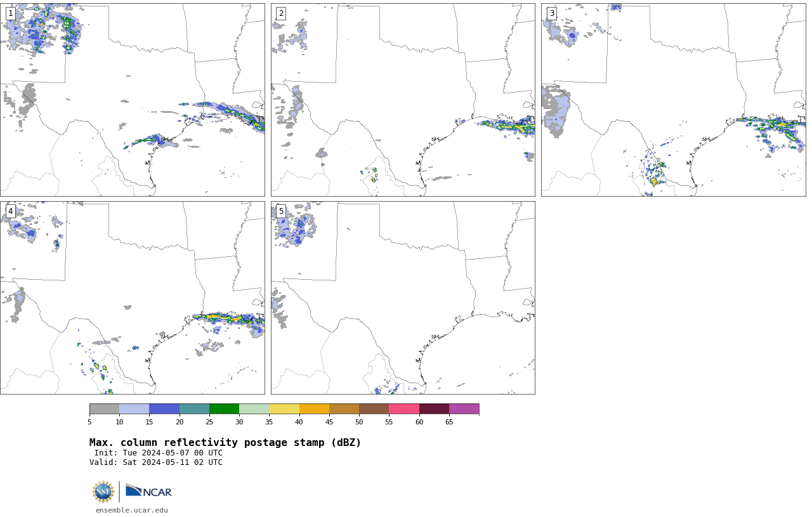The height and width of the screenshot is (517, 812).
Task: Click the number 3 panel label
Action: [551, 13]
